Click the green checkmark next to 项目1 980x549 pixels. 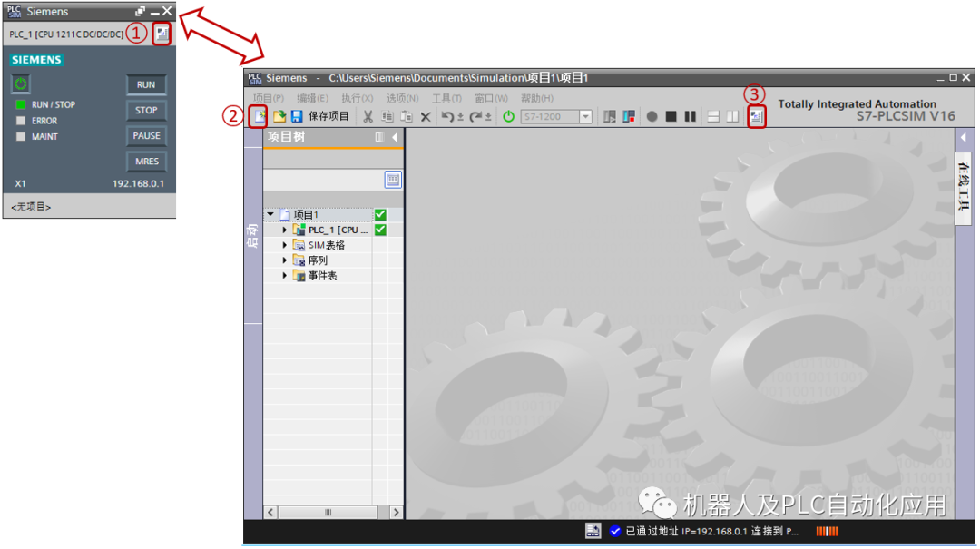380,214
